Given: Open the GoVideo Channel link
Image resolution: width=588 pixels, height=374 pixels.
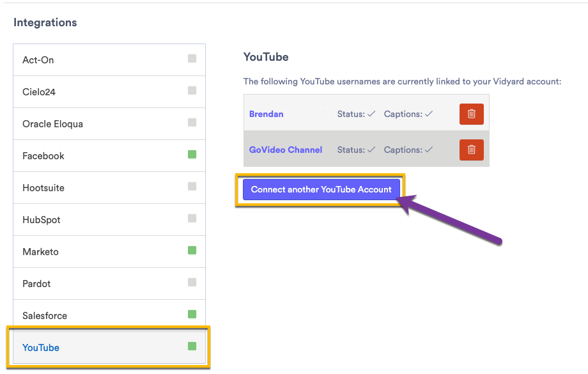Looking at the screenshot, I should pos(286,150).
